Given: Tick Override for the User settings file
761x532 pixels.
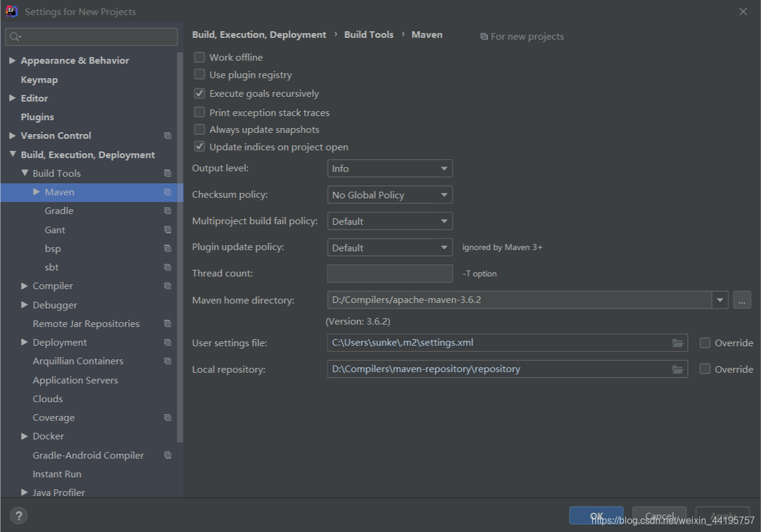Looking at the screenshot, I should point(705,343).
